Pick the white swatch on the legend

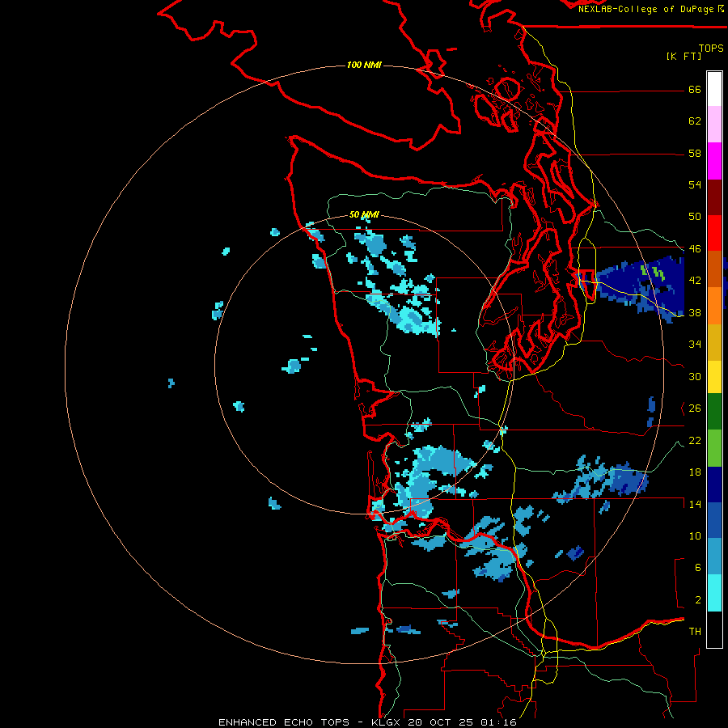(x=714, y=89)
